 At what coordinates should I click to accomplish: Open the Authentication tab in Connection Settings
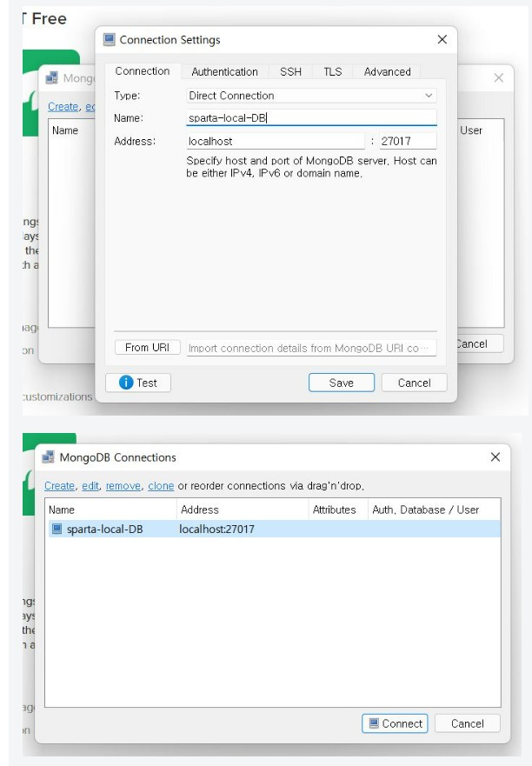[224, 72]
